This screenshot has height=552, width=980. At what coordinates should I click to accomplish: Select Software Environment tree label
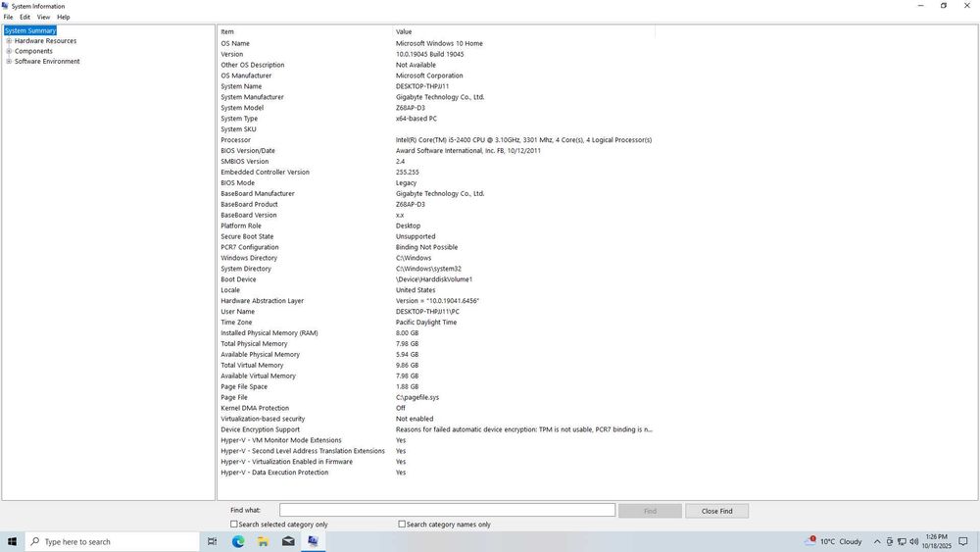[47, 61]
